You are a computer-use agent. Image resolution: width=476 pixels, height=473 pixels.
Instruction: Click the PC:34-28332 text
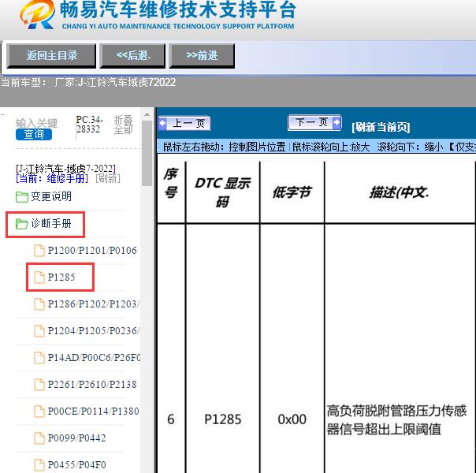(90, 125)
